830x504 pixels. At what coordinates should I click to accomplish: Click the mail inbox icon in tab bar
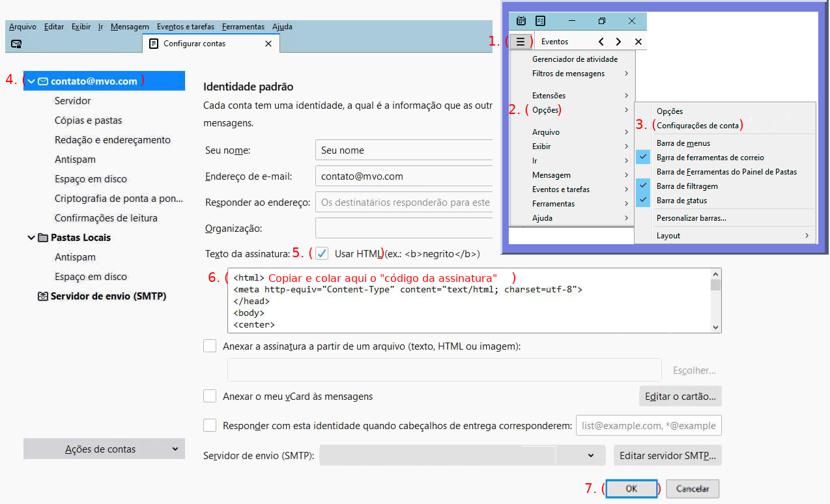17,44
